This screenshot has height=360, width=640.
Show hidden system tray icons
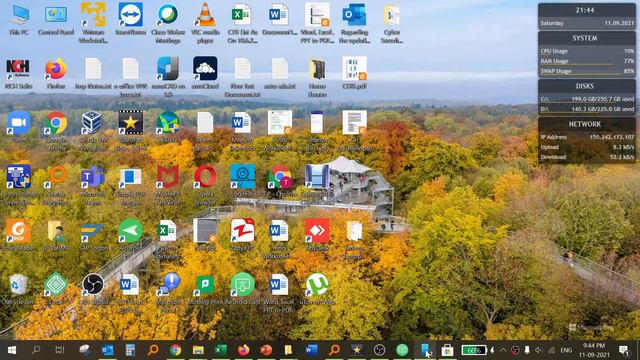tap(503, 350)
